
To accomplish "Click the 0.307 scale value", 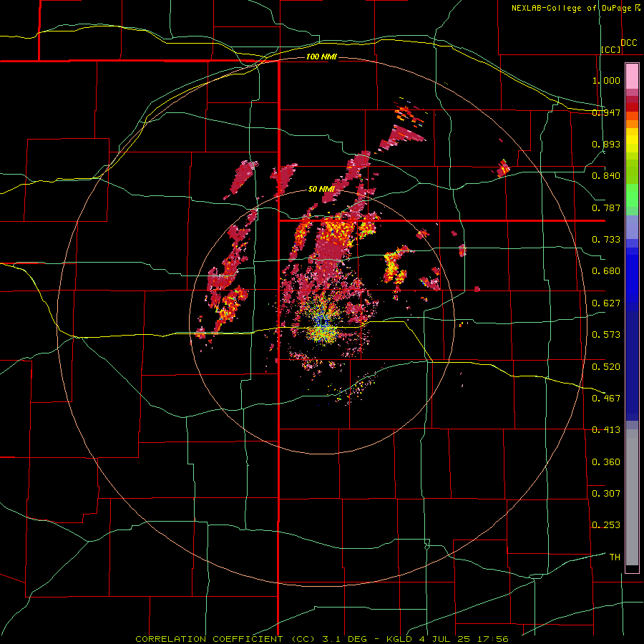I will [x=606, y=494].
